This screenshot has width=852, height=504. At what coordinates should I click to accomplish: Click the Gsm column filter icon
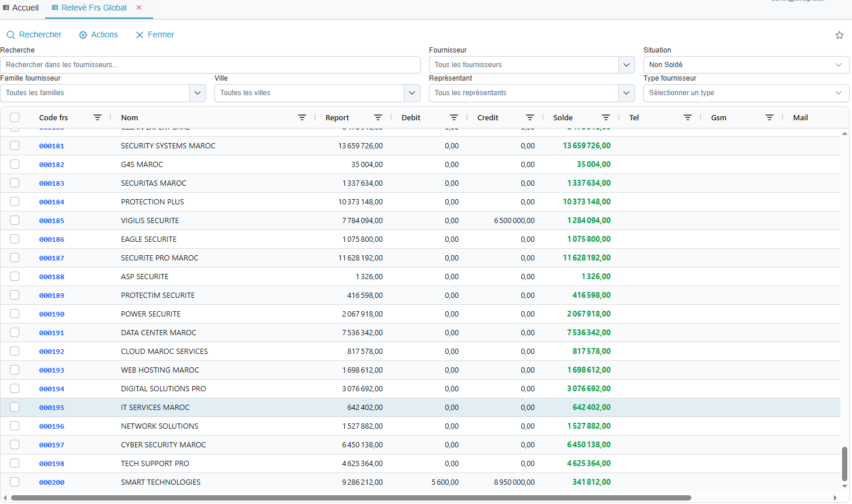click(x=770, y=117)
